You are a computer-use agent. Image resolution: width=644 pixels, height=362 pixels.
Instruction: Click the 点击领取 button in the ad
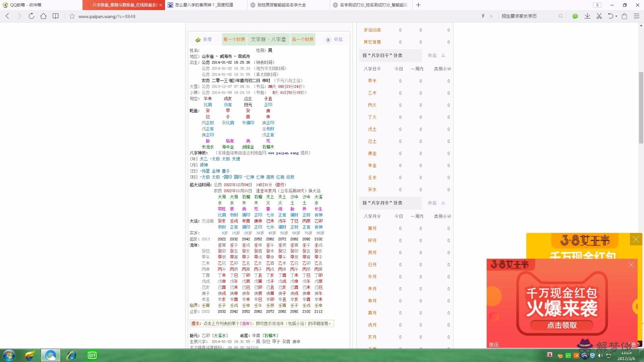(561, 325)
